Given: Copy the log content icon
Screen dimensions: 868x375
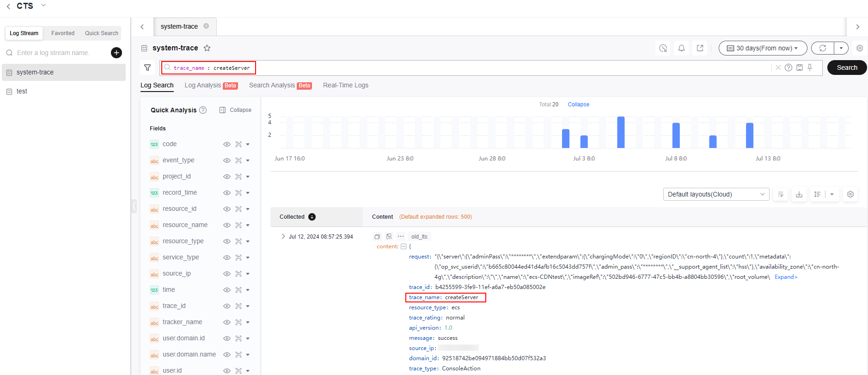Looking at the screenshot, I should pos(377,236).
